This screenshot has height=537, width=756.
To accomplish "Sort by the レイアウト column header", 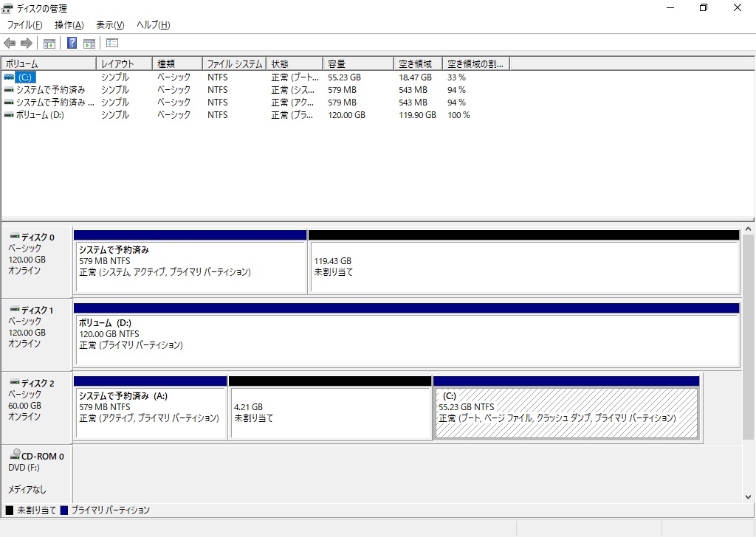I will pos(124,63).
